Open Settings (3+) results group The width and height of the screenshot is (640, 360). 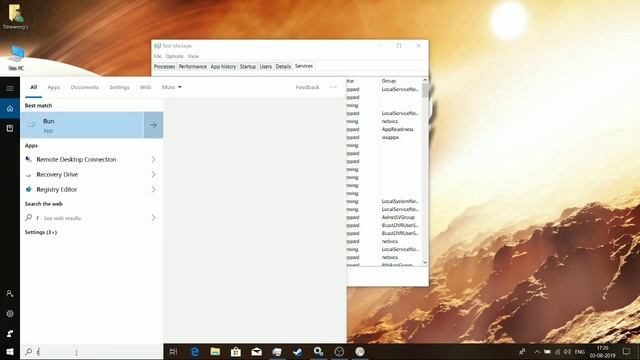(x=41, y=232)
